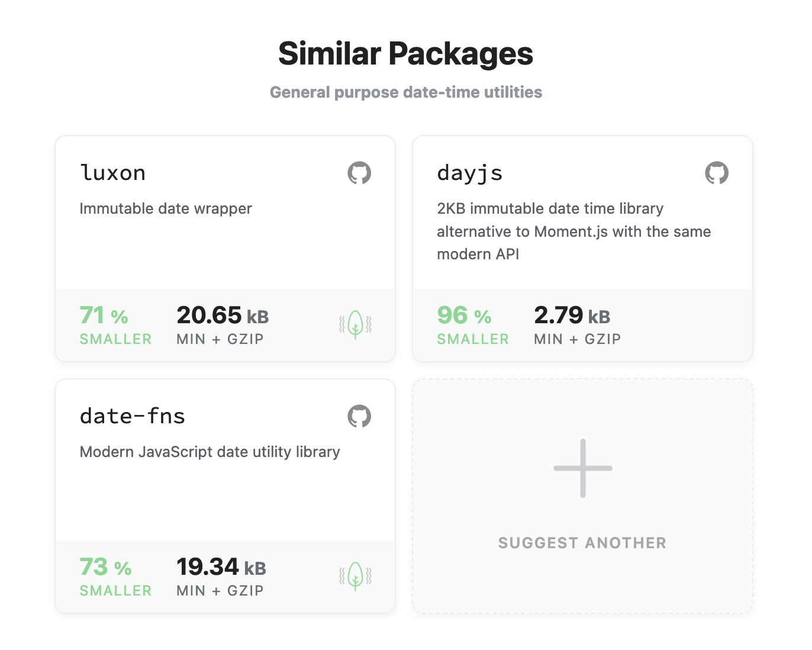This screenshot has width=812, height=650.
Task: Open the luxon package name link
Action: pyautogui.click(x=112, y=173)
